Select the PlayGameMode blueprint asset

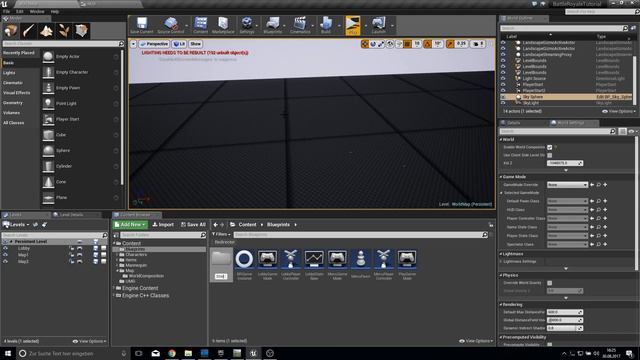coord(407,264)
